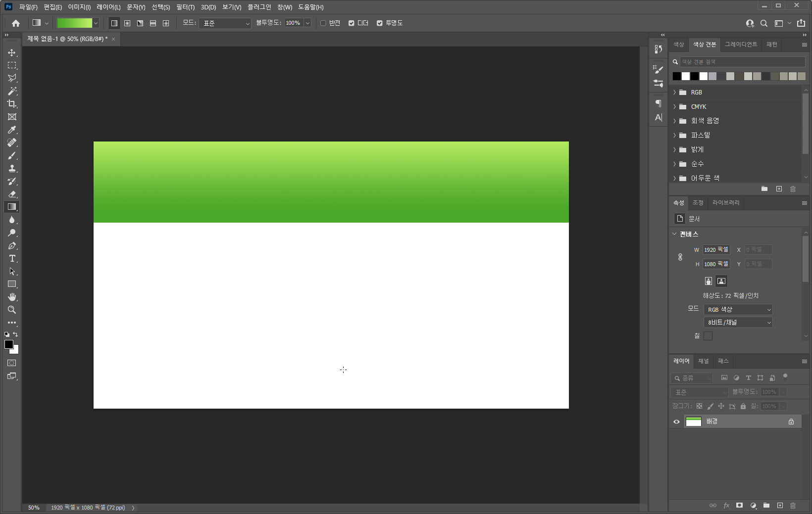Switch to the 채널 tab
The width and height of the screenshot is (812, 514).
point(704,361)
